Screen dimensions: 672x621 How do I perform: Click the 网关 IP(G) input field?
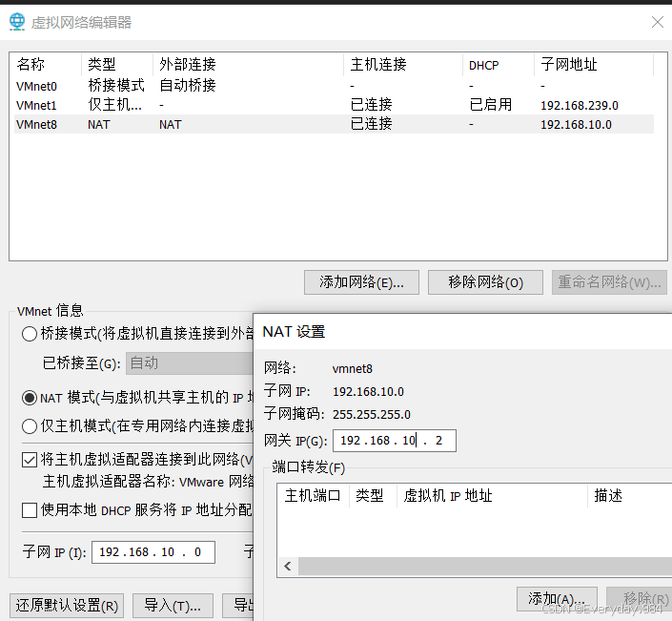[x=395, y=441]
